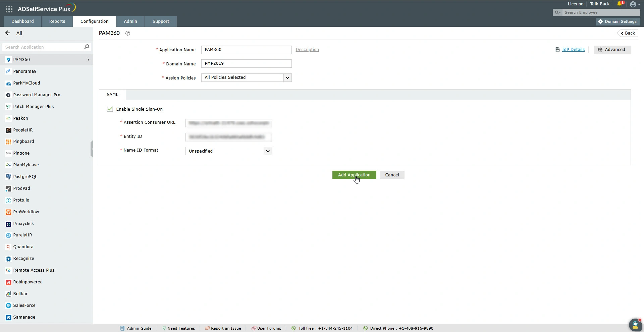Click the Add Application button
Screen dimensions: 644x332
[x=354, y=175]
